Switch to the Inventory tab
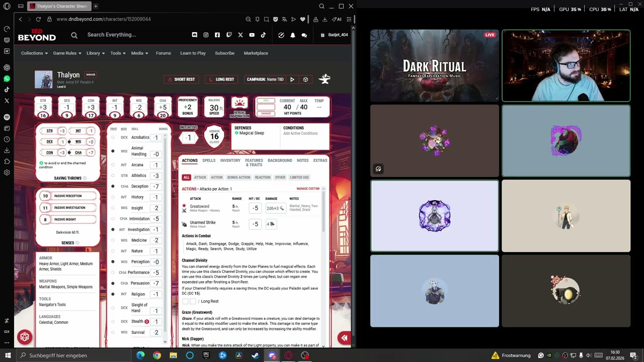 point(230,160)
